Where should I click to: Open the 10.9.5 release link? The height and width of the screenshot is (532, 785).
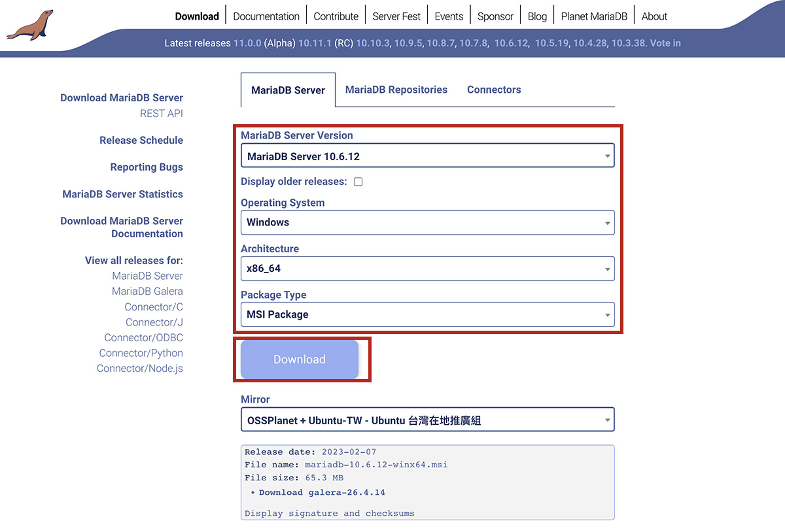(409, 43)
